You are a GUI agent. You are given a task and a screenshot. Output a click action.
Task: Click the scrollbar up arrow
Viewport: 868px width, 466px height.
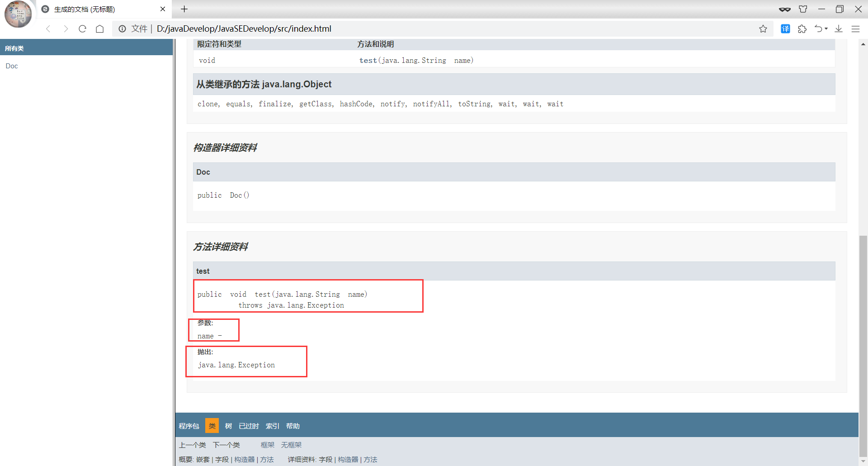tap(863, 44)
